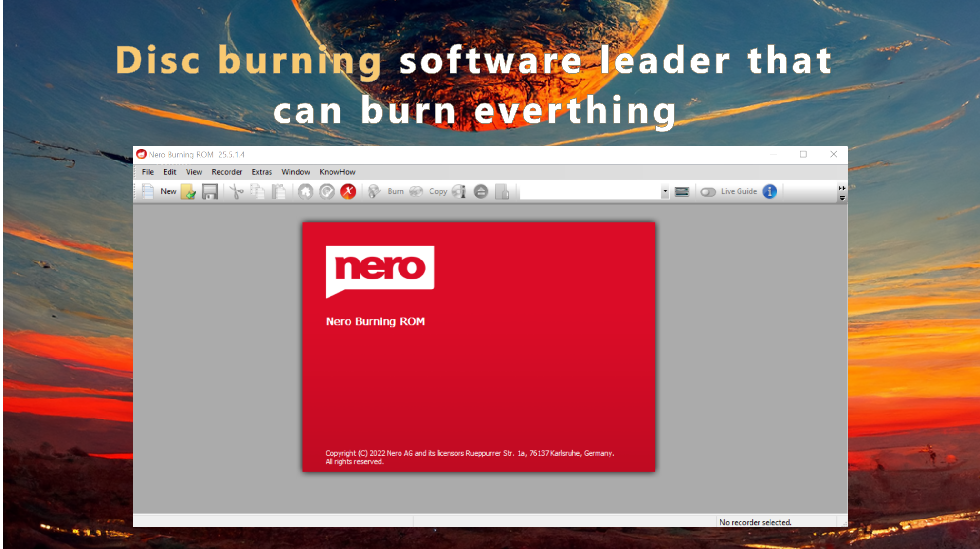The image size is (980, 549).
Task: Maximize the Nero Burning ROM window
Action: click(x=803, y=154)
